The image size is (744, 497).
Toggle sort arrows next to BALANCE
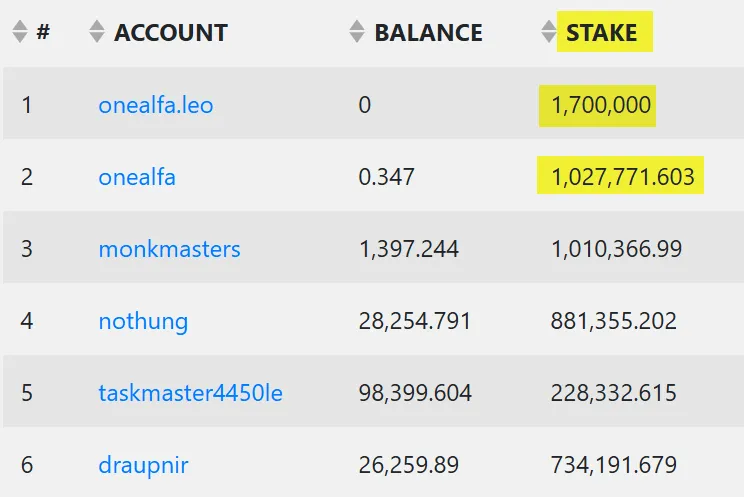(x=357, y=32)
